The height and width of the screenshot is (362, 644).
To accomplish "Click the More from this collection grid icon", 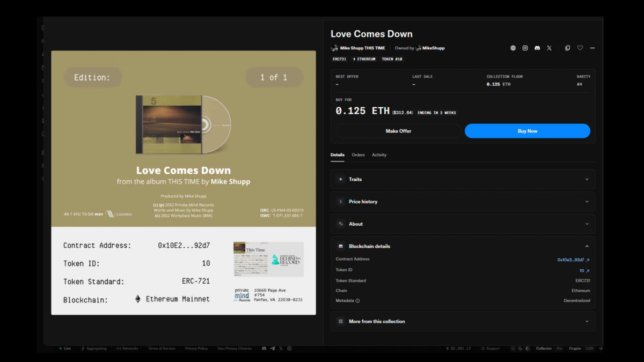I will 340,322.
